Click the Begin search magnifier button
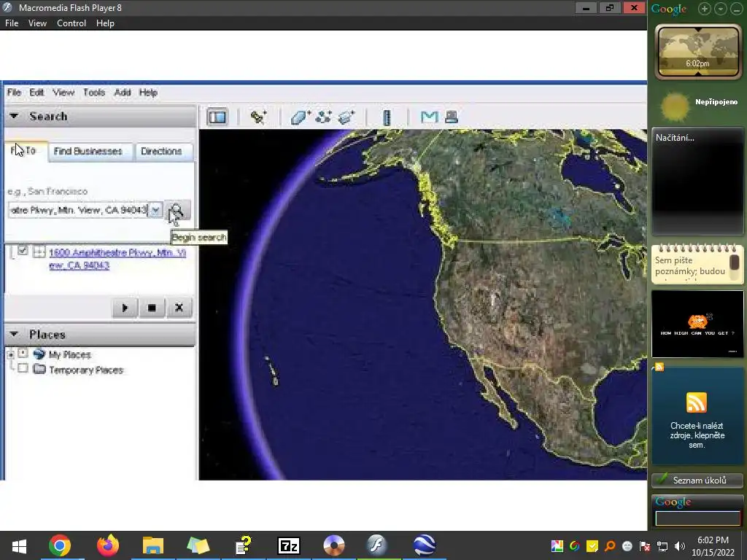 [177, 210]
